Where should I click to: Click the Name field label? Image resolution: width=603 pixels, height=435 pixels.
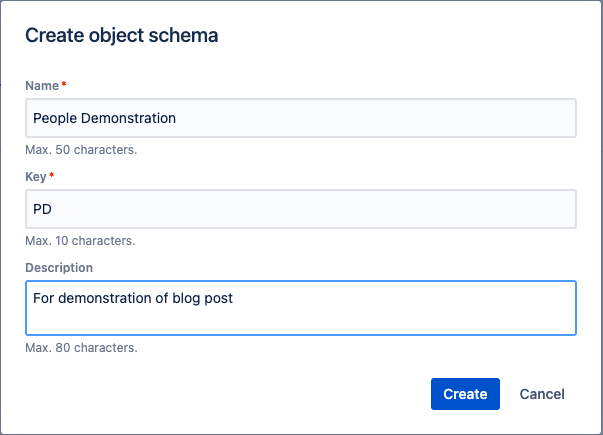pyautogui.click(x=42, y=87)
